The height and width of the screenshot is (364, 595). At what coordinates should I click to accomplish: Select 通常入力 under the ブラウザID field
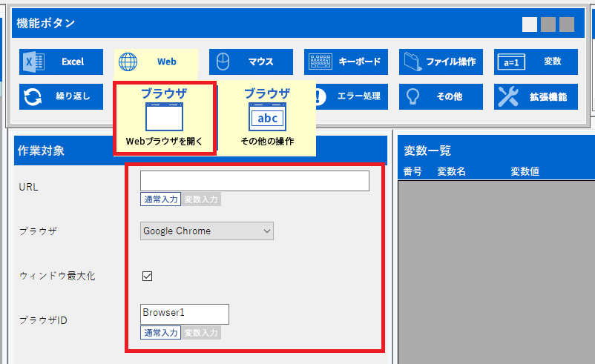(x=160, y=333)
